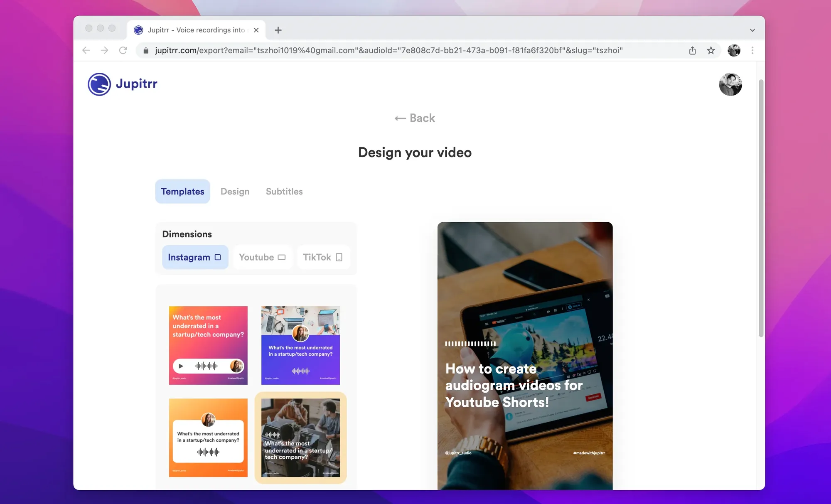Choose the pink gradient play-bar template

coord(208,345)
